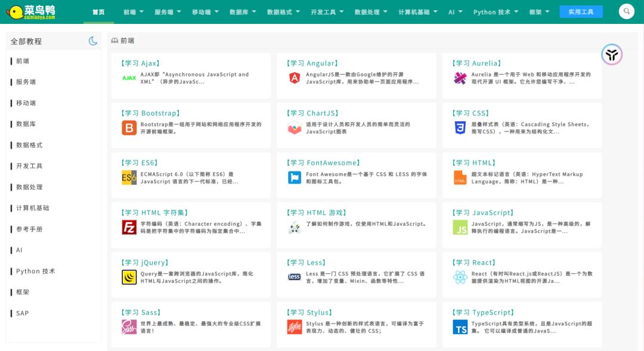Image resolution: width=644 pixels, height=351 pixels.
Task: Open the 【学习 React】 tutorial link
Action: [474, 263]
